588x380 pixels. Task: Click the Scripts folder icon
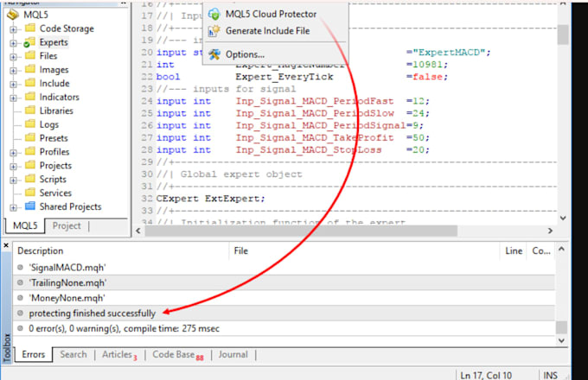click(30, 179)
